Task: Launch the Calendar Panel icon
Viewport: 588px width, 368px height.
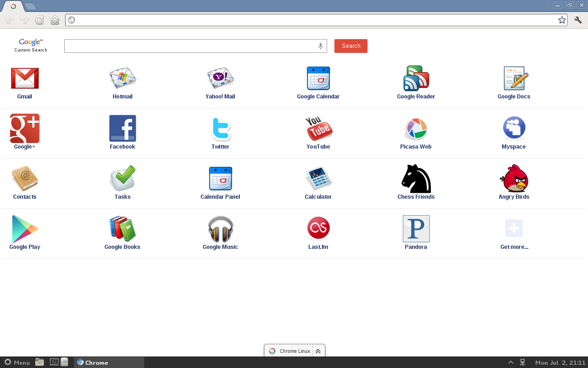Action: tap(220, 178)
